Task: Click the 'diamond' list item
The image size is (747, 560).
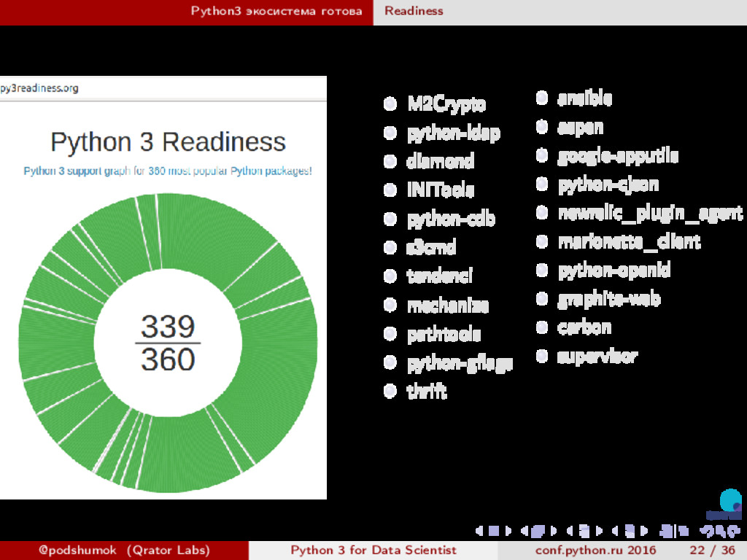Action: [x=440, y=161]
